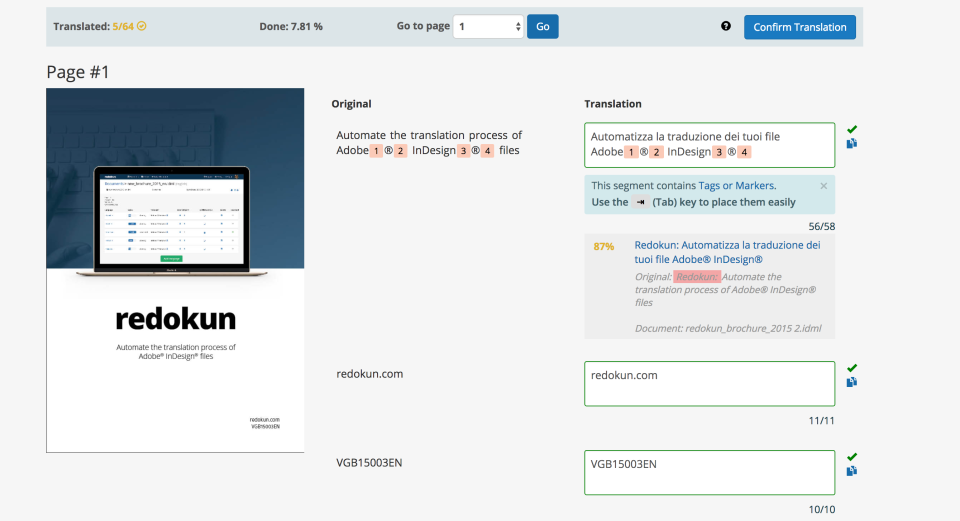The height and width of the screenshot is (521, 960).
Task: Click the 56/58 character counter
Action: coord(822,226)
